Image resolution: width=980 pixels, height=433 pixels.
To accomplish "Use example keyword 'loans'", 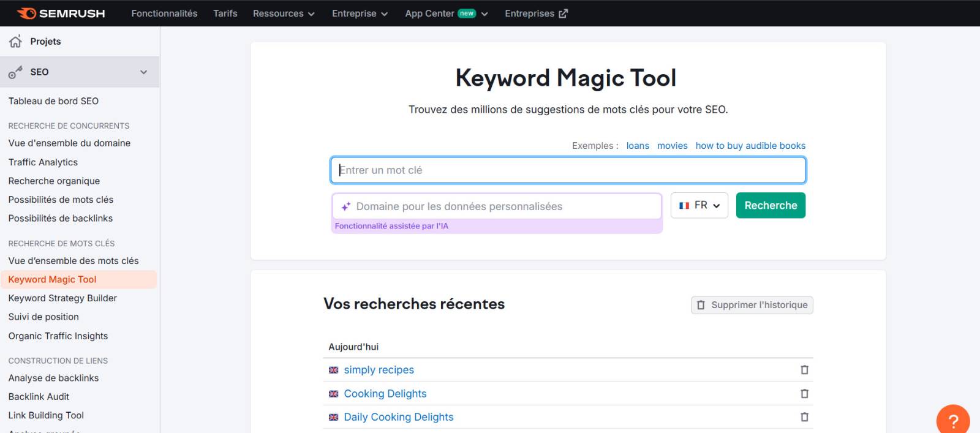I will coord(638,146).
